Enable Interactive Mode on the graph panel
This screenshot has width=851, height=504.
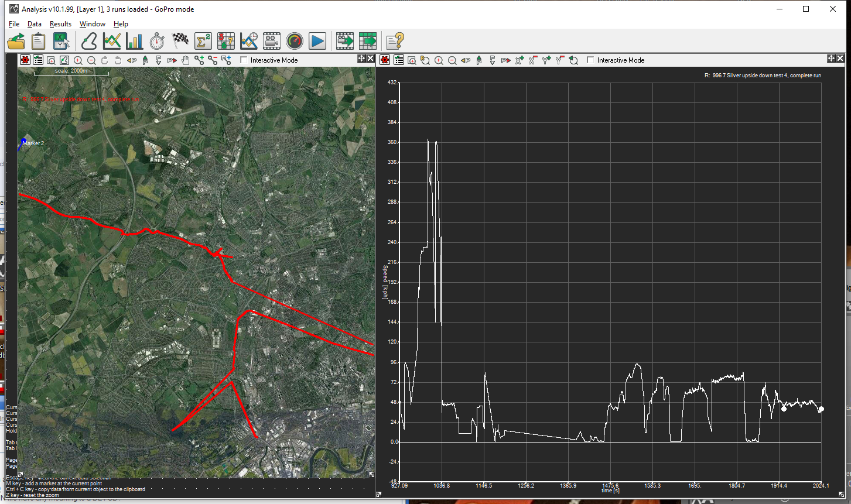point(590,60)
